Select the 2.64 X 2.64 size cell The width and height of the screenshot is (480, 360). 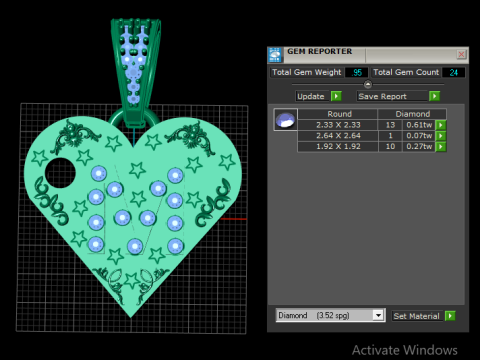[338, 136]
